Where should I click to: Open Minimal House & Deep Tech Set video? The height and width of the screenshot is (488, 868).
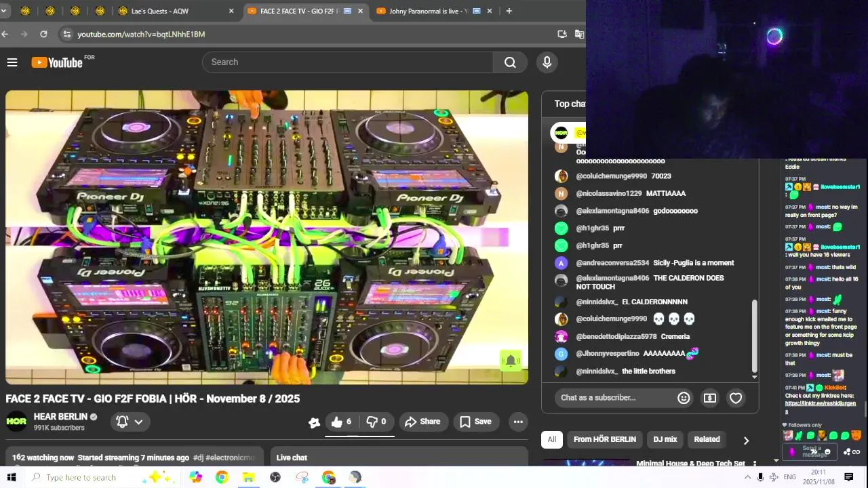click(690, 464)
